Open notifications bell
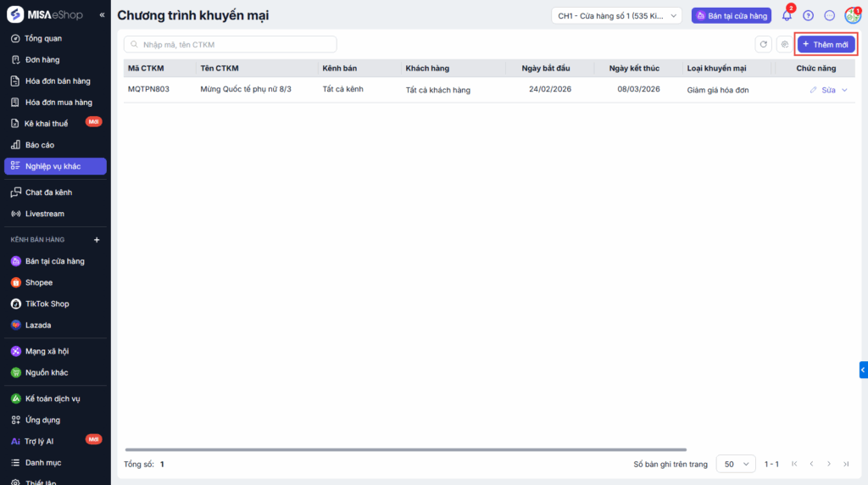The image size is (868, 485). click(787, 15)
